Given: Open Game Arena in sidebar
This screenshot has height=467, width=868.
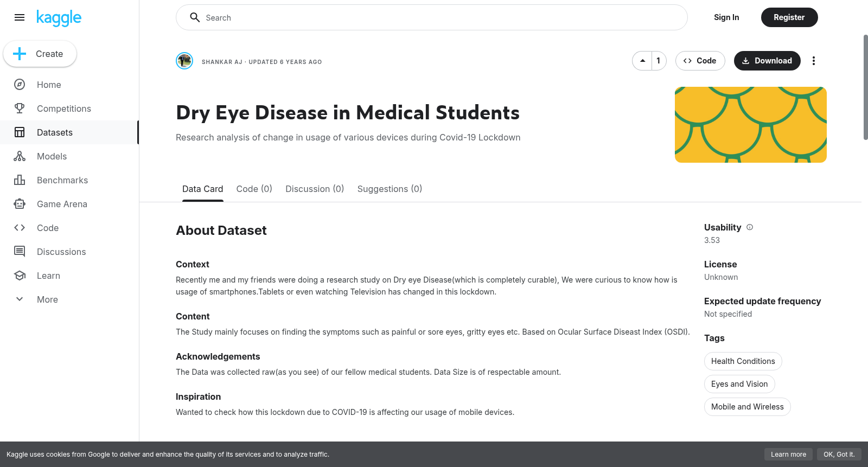Looking at the screenshot, I should tap(69, 204).
